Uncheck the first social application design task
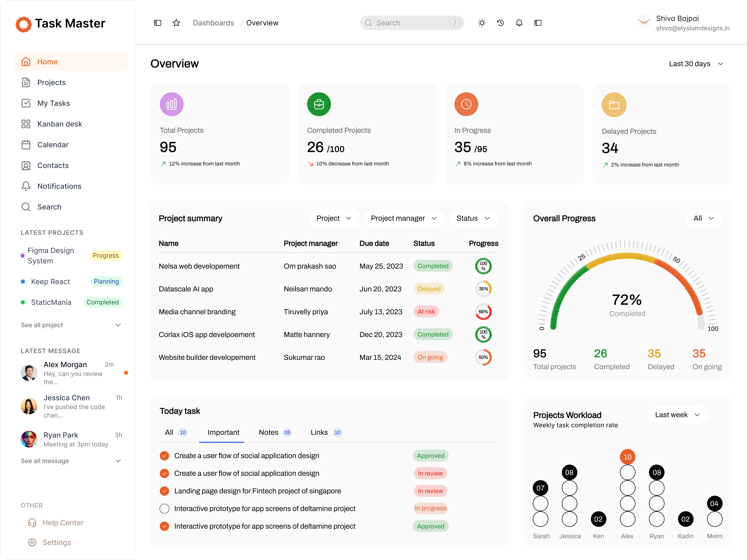 tap(164, 456)
